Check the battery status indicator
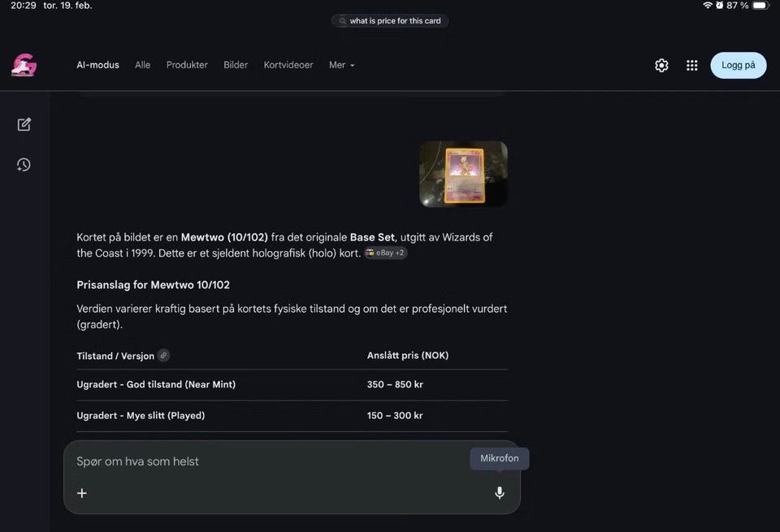 (760, 6)
